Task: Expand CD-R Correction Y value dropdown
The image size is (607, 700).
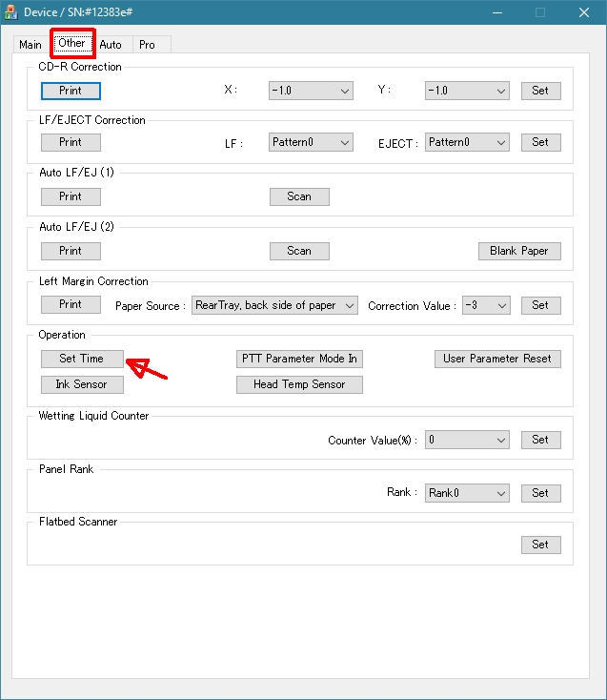Action: [x=467, y=91]
